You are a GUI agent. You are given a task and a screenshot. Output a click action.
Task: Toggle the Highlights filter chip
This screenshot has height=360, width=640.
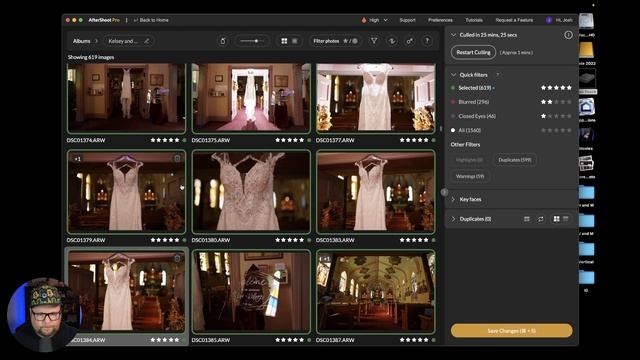point(469,160)
